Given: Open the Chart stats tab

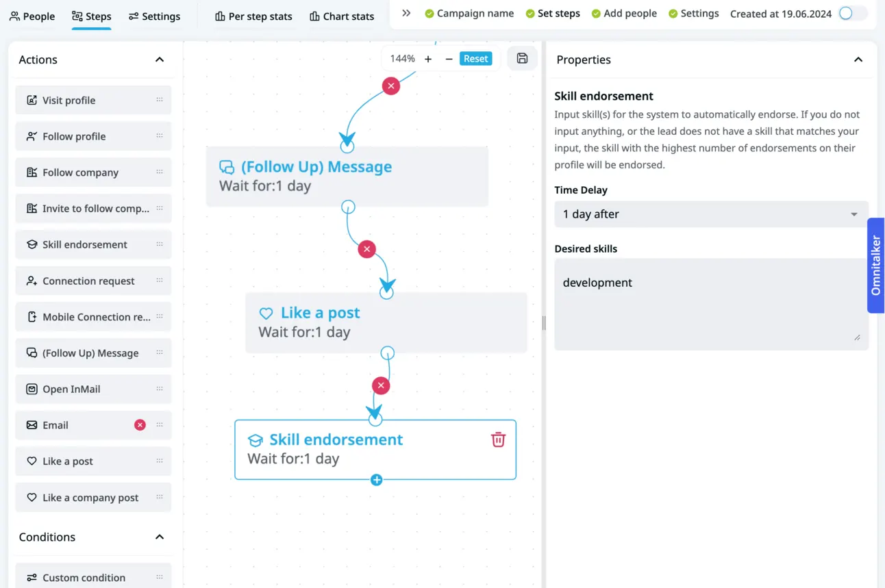Looking at the screenshot, I should click(342, 16).
